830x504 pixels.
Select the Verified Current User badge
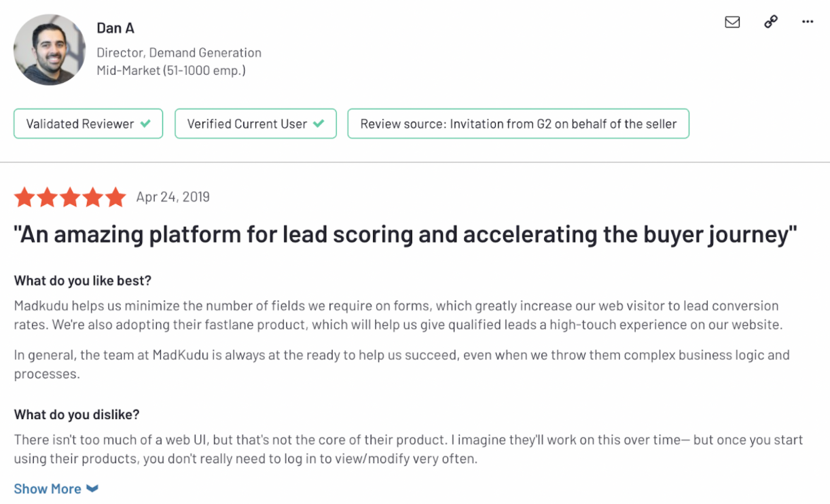coord(255,124)
